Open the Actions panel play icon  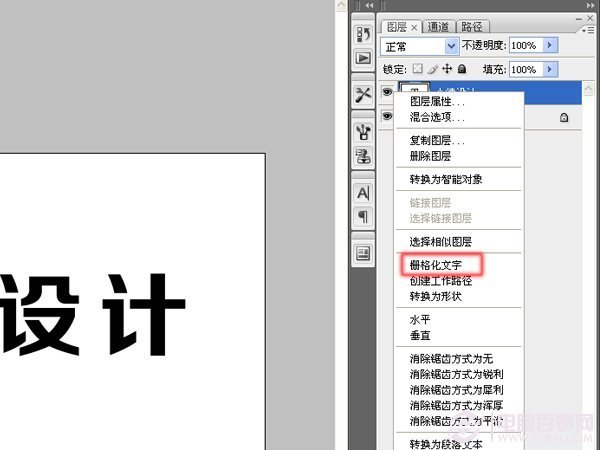pos(363,58)
